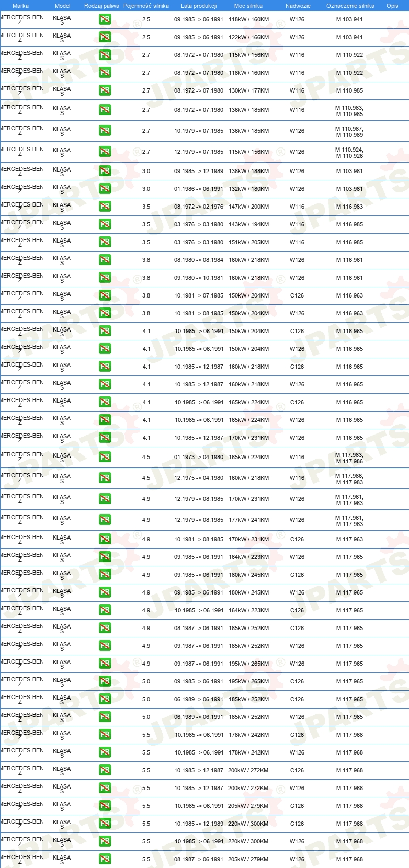Select the petrol icon in the 177kW / 241KM row
Screen dimensions: 409x868
tap(105, 520)
